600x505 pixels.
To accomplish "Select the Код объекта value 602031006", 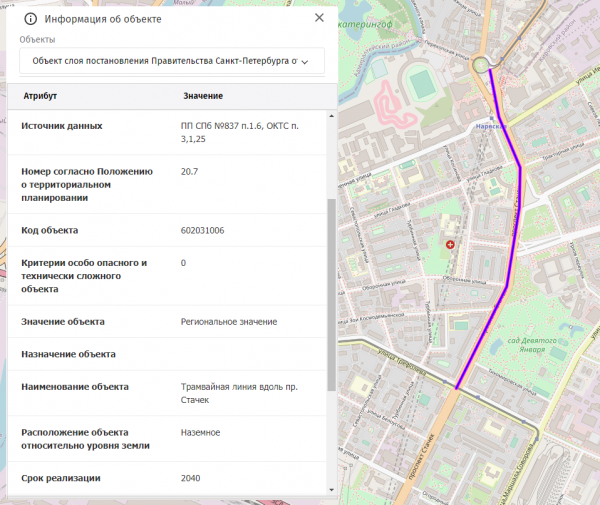I will 203,231.
